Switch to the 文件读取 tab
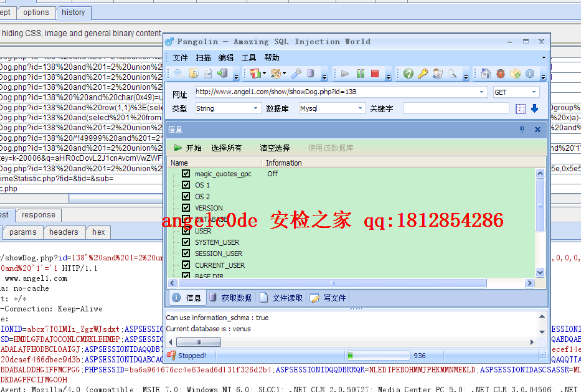Viewport: 581px width, 392px height. 281,298
